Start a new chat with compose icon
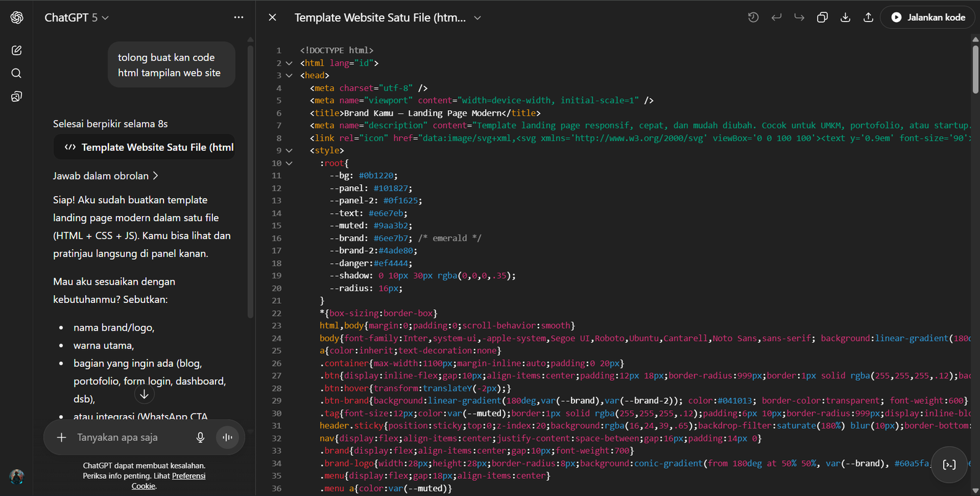This screenshot has width=980, height=496. click(x=17, y=50)
